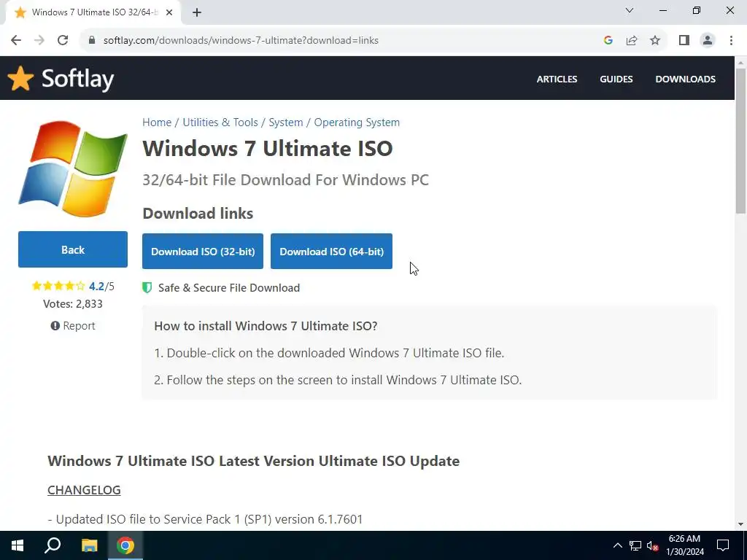Open the DOWNLOADS menu item
Screen dimensions: 747x560
point(686,79)
